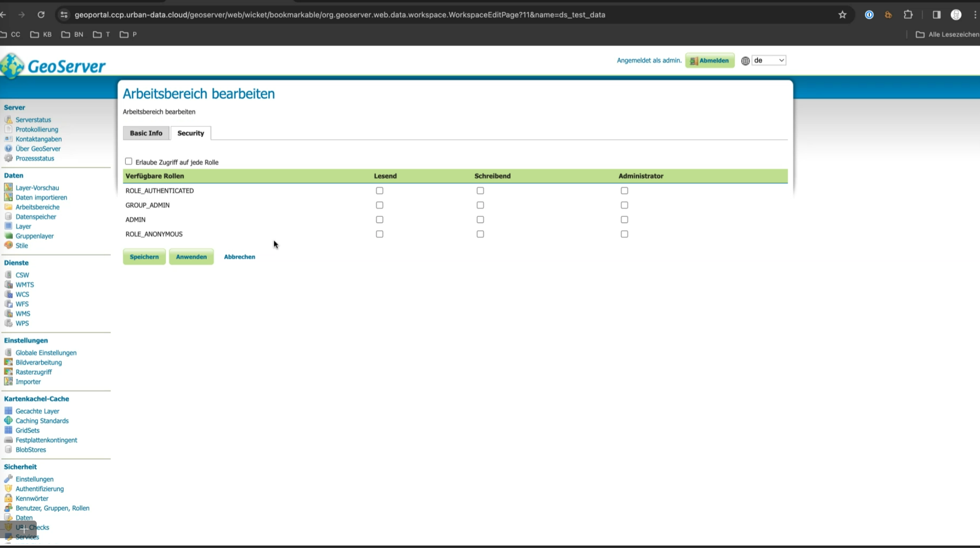Click the 'ROLE_ANONYMOUS' role name

tap(154, 234)
